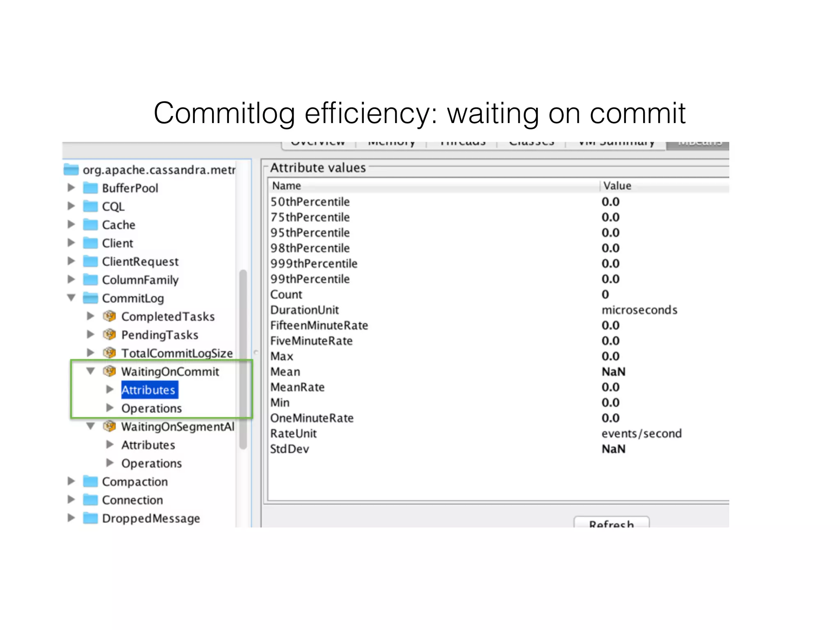Click the tree panel vertical scrollbar
The width and height of the screenshot is (840, 630).
click(243, 359)
